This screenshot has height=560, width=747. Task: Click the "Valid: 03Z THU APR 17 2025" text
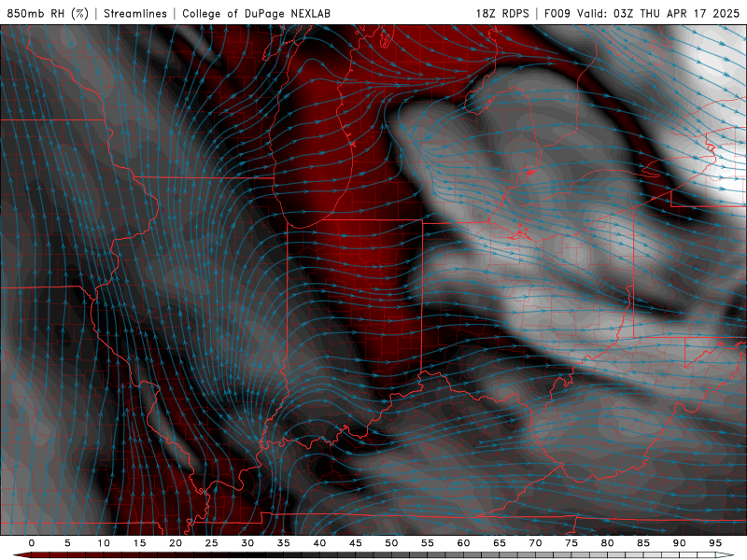[x=658, y=13]
